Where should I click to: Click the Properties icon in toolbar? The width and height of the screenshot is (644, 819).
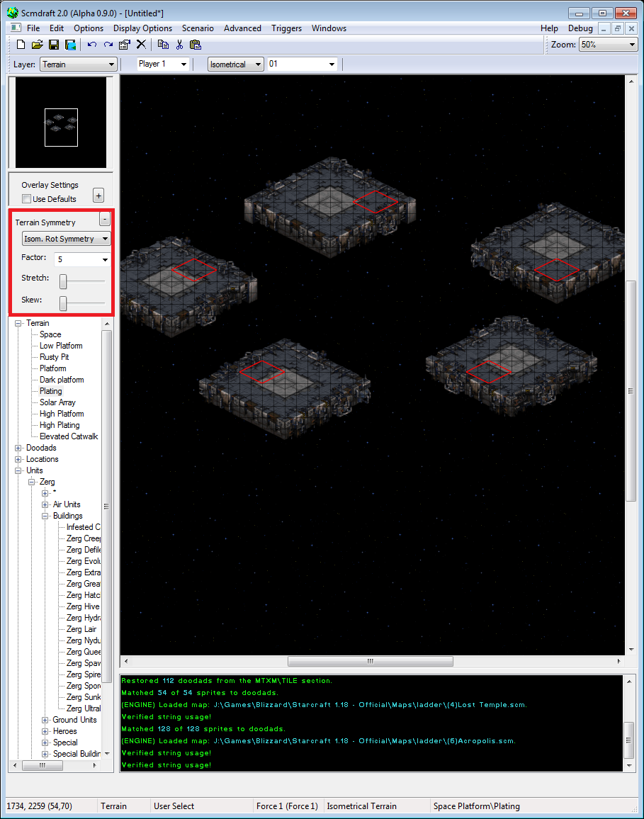tap(125, 45)
